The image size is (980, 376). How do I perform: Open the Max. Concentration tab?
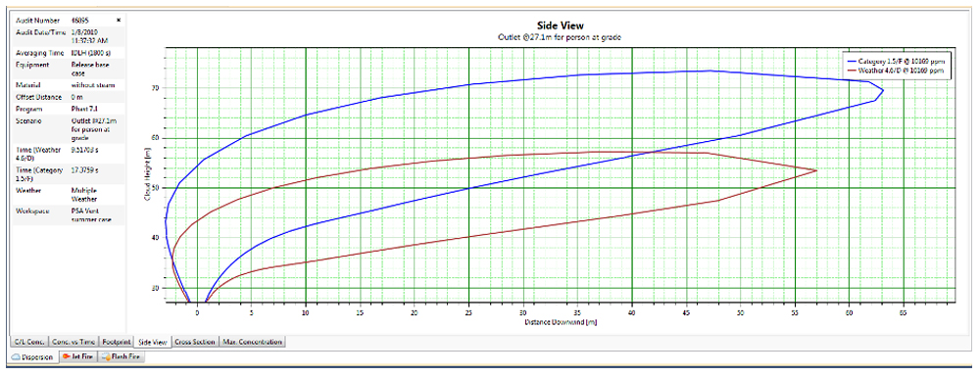click(x=253, y=342)
